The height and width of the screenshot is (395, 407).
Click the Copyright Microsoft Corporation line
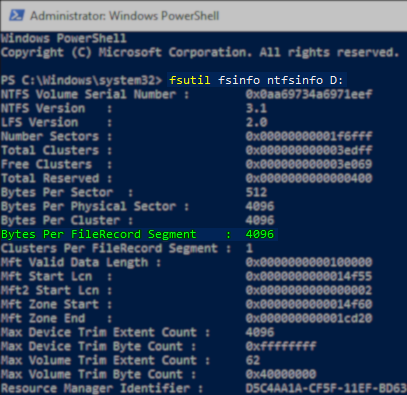[x=200, y=52]
